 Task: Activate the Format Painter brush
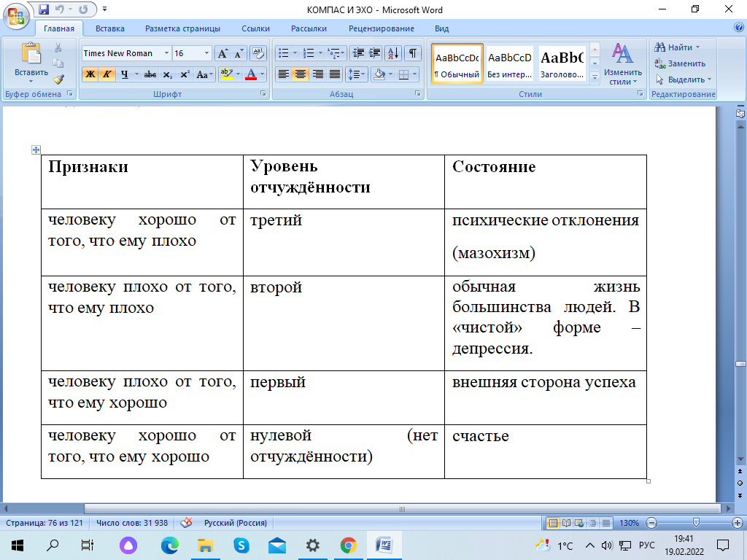point(58,79)
